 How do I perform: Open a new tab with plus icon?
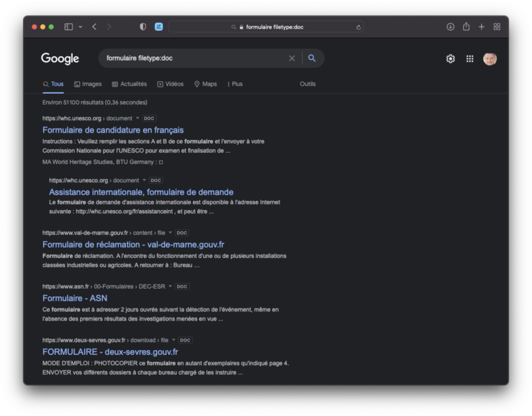[481, 27]
